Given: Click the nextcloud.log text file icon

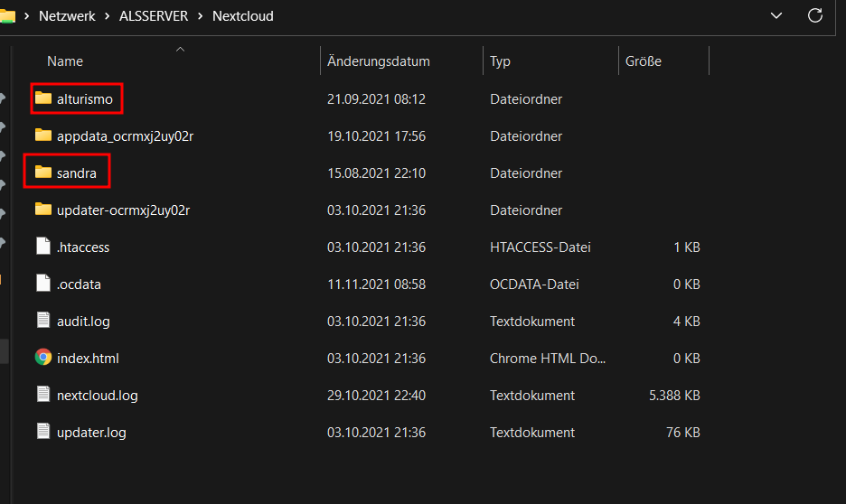Looking at the screenshot, I should [43, 394].
